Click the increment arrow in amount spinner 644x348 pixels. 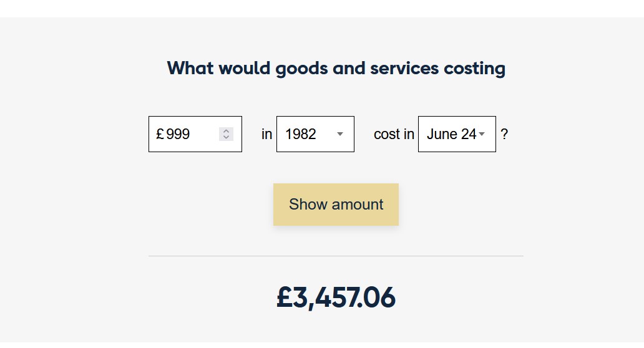227,131
